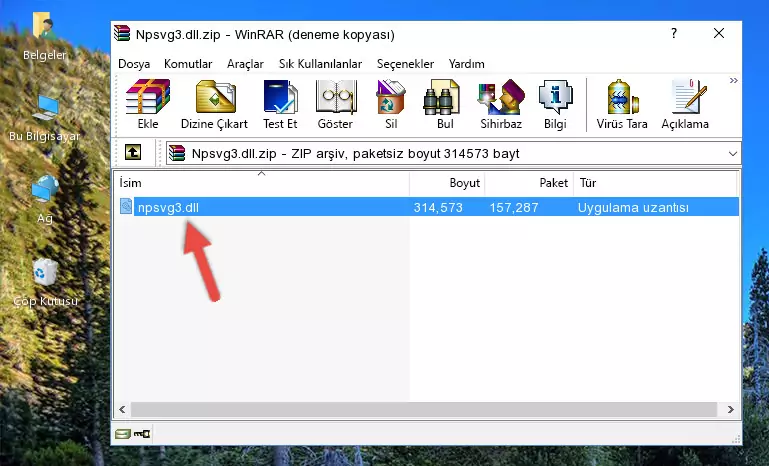Click the help question mark button
This screenshot has width=769, height=466.
(674, 33)
